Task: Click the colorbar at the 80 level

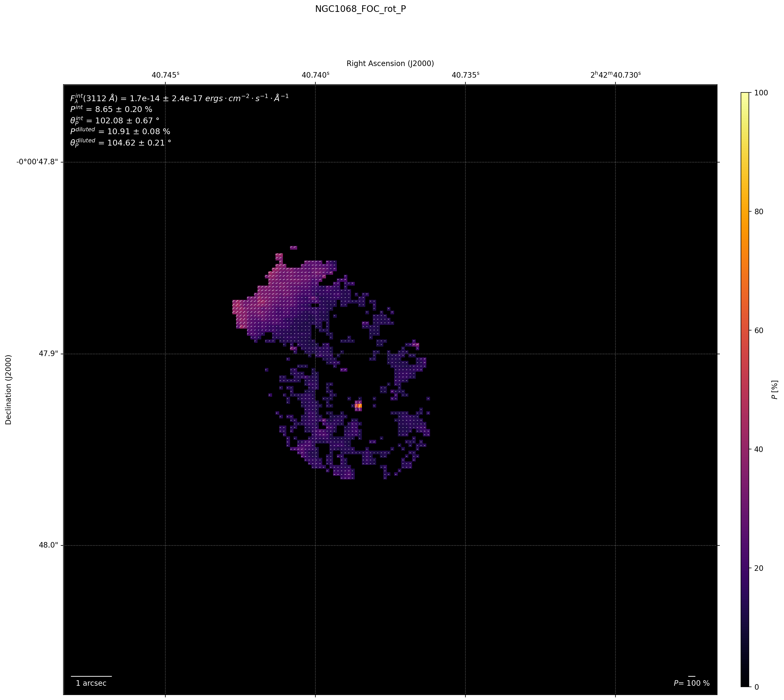Action: click(745, 212)
